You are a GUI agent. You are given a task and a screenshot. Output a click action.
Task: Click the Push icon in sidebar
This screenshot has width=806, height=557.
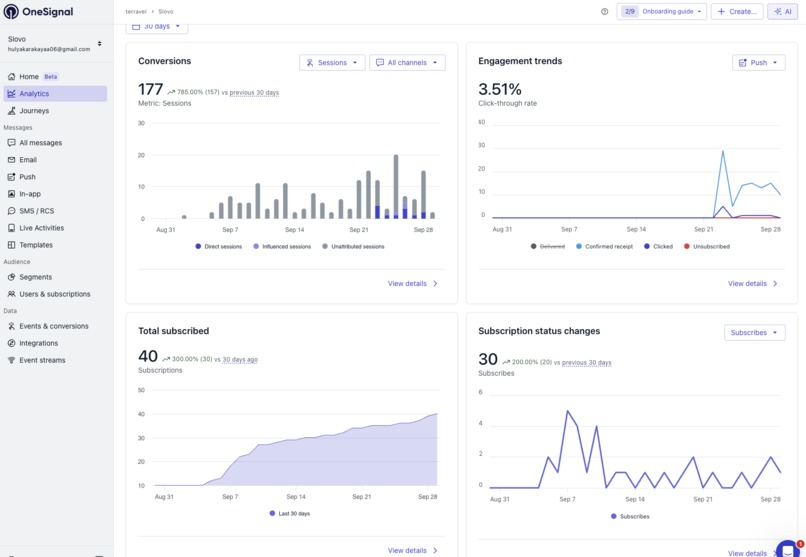coord(11,177)
